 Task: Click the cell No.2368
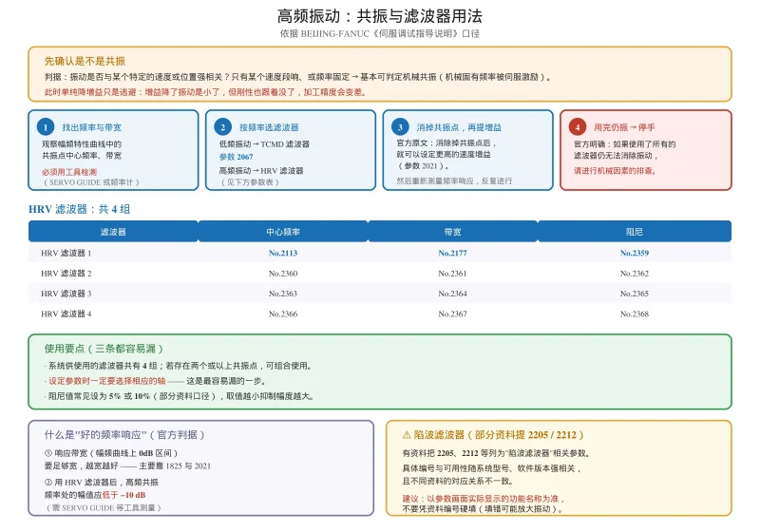pos(634,313)
